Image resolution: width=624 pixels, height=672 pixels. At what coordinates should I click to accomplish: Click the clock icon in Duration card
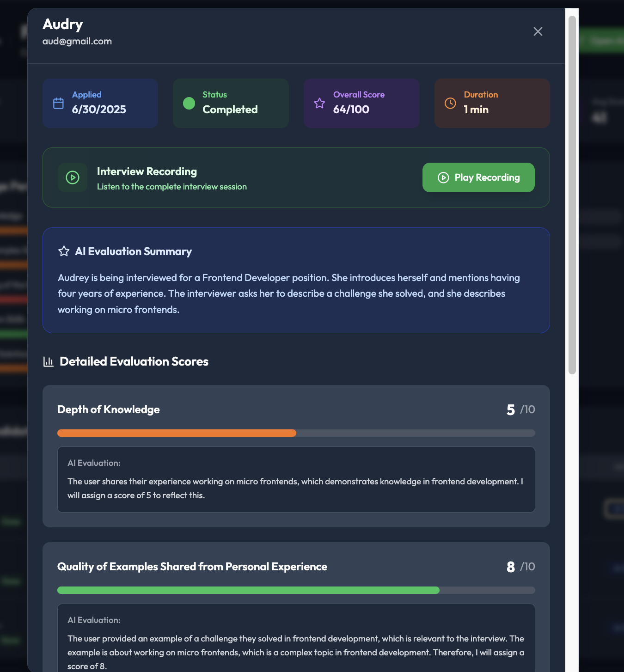[449, 104]
